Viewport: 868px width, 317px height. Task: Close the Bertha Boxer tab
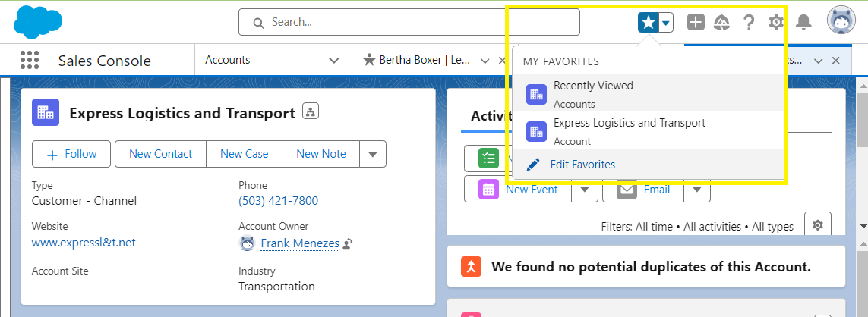[x=502, y=61]
